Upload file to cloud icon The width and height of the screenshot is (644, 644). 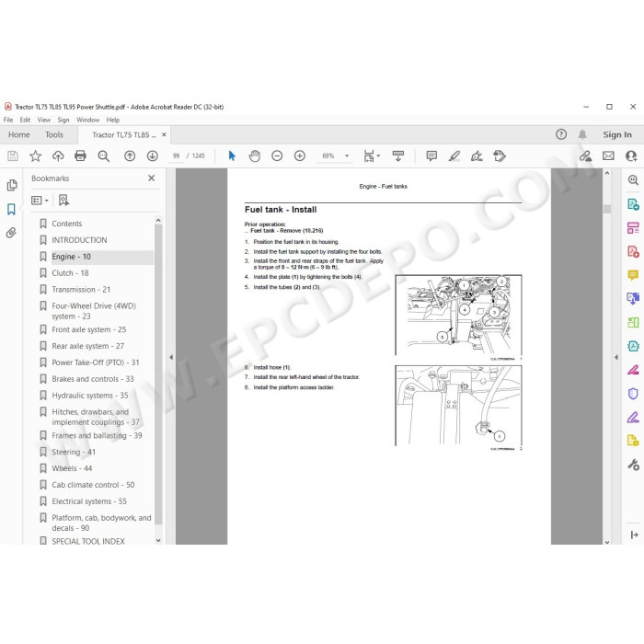[x=58, y=156]
